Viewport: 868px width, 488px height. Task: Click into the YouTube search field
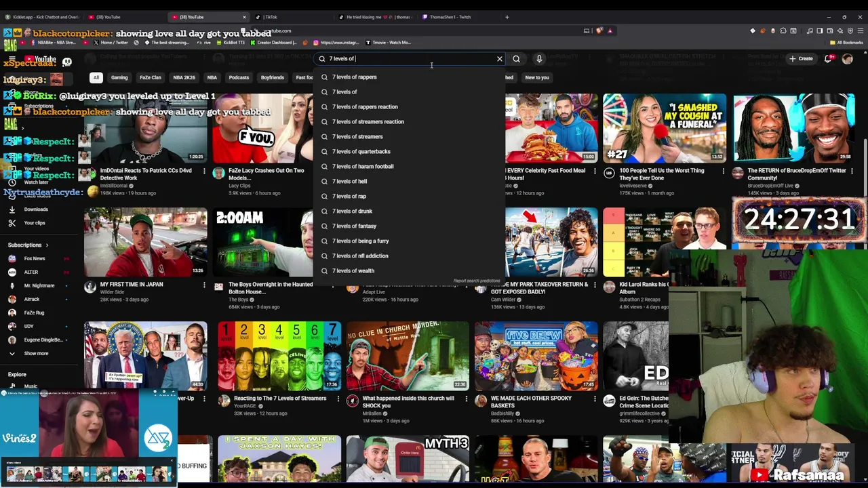point(410,59)
